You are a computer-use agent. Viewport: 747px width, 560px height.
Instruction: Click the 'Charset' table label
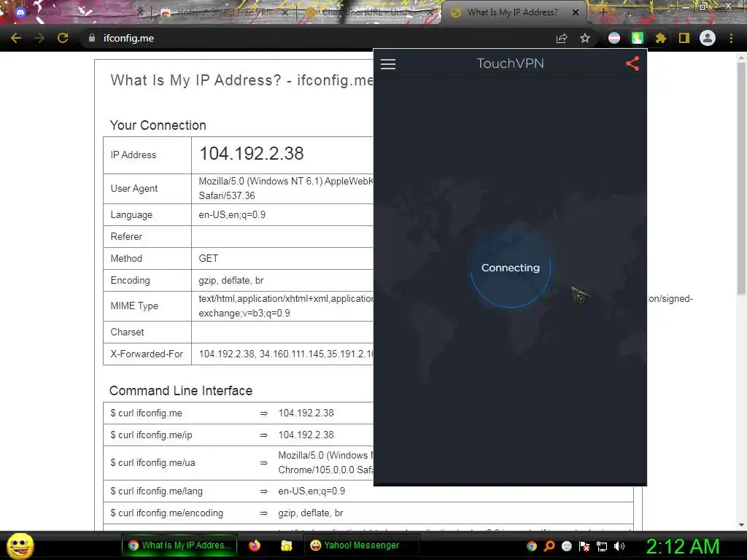pos(127,332)
